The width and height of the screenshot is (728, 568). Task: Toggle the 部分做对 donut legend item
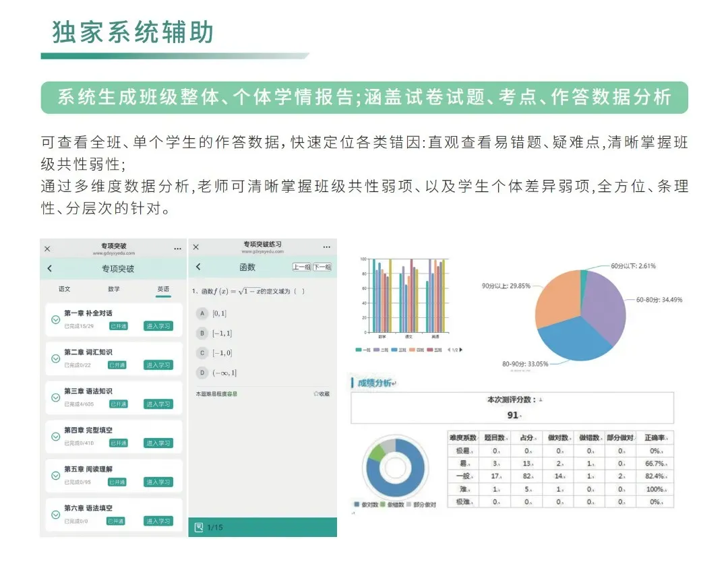click(x=421, y=505)
